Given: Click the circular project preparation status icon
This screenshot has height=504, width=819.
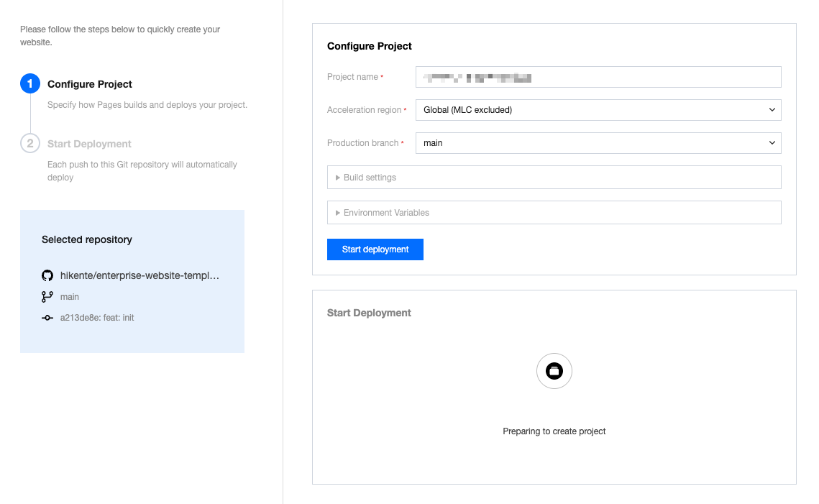Looking at the screenshot, I should [554, 371].
